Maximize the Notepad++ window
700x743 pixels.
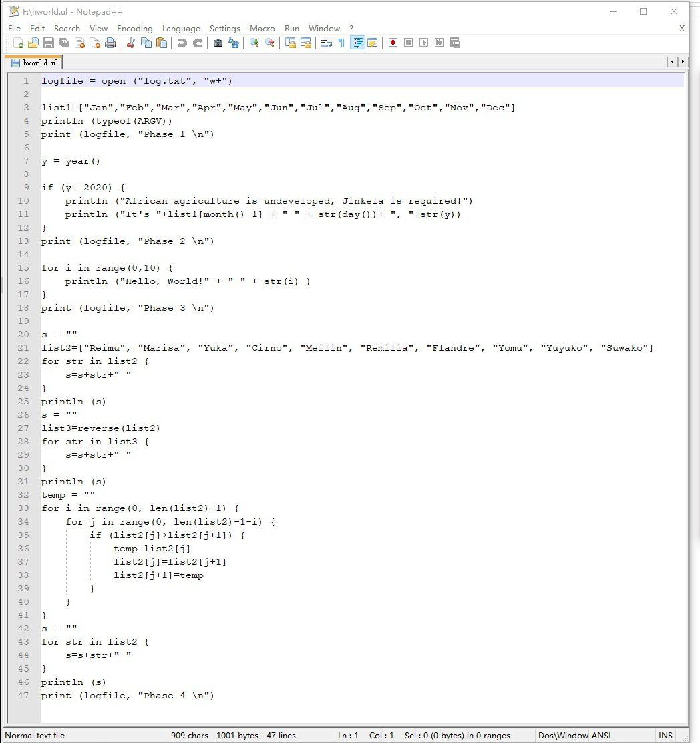[643, 11]
